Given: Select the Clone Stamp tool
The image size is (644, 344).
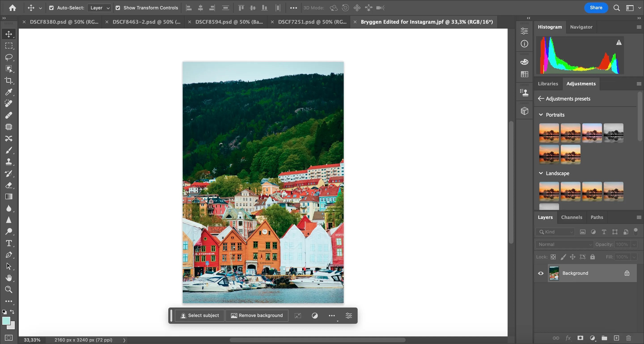Looking at the screenshot, I should click(9, 162).
